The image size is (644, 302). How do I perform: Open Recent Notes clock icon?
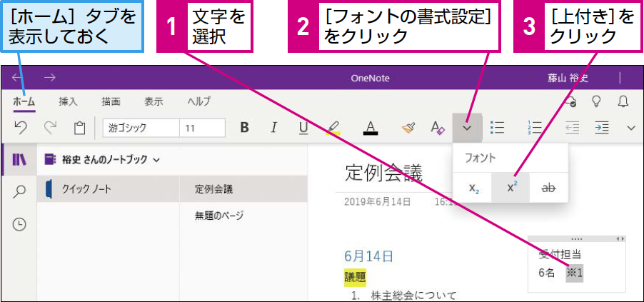pos(19,224)
